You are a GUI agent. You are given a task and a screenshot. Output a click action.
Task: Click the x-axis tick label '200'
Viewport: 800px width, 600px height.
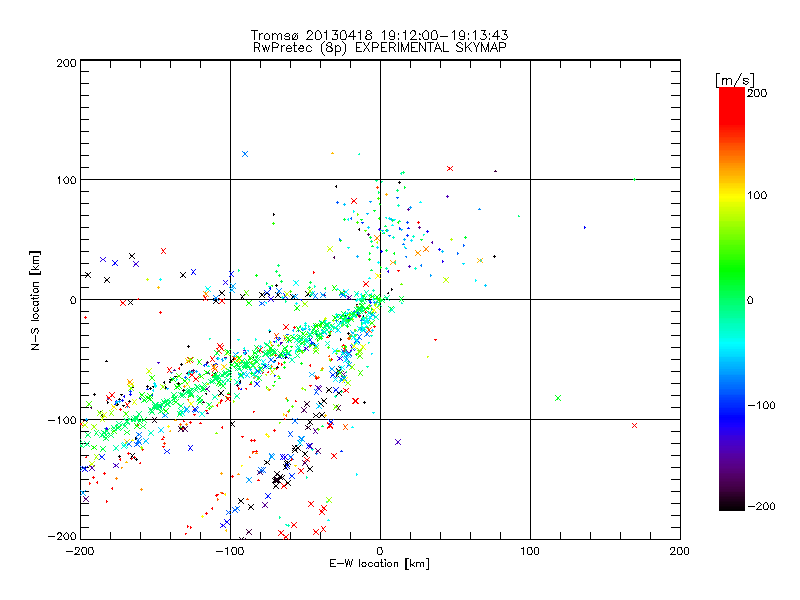[x=679, y=551]
